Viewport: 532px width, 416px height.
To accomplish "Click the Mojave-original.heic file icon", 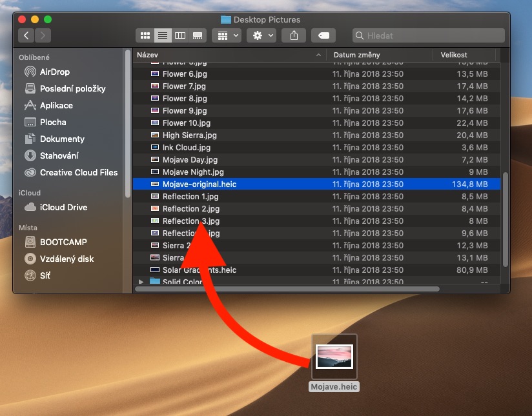I will (155, 184).
